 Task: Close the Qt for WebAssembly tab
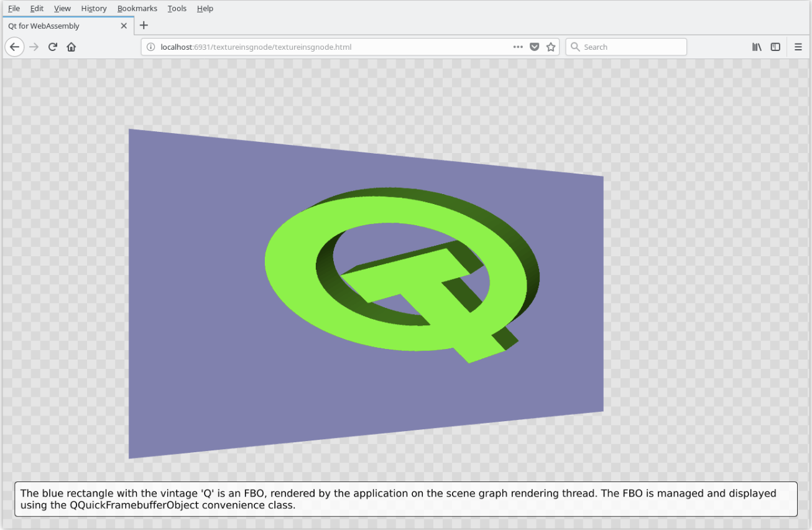[123, 26]
